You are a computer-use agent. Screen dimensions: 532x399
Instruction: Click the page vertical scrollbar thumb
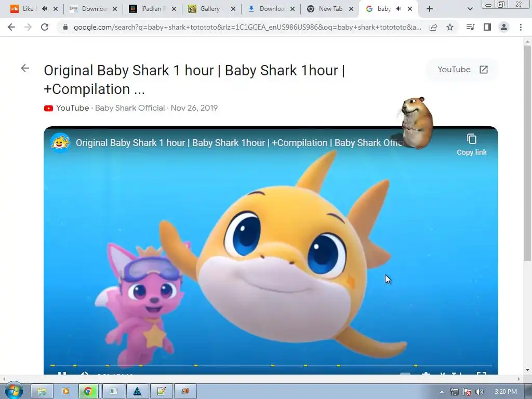pos(527,153)
